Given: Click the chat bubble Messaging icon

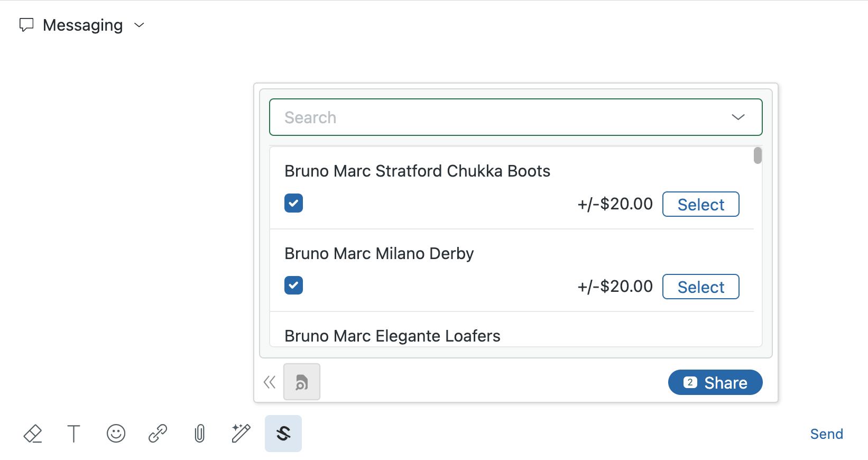Looking at the screenshot, I should click(x=26, y=25).
